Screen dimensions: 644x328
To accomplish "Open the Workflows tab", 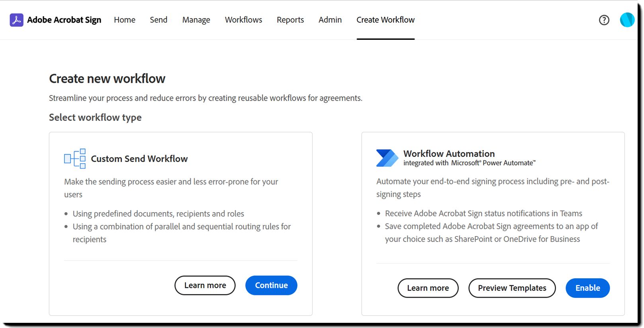I will (243, 20).
